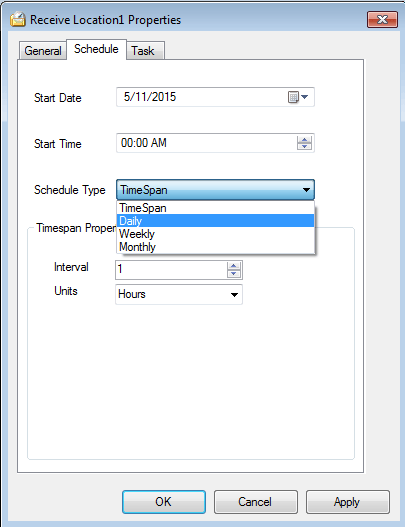Collapse the Schedule Type dropdown arrow
The height and width of the screenshot is (527, 405).
306,190
